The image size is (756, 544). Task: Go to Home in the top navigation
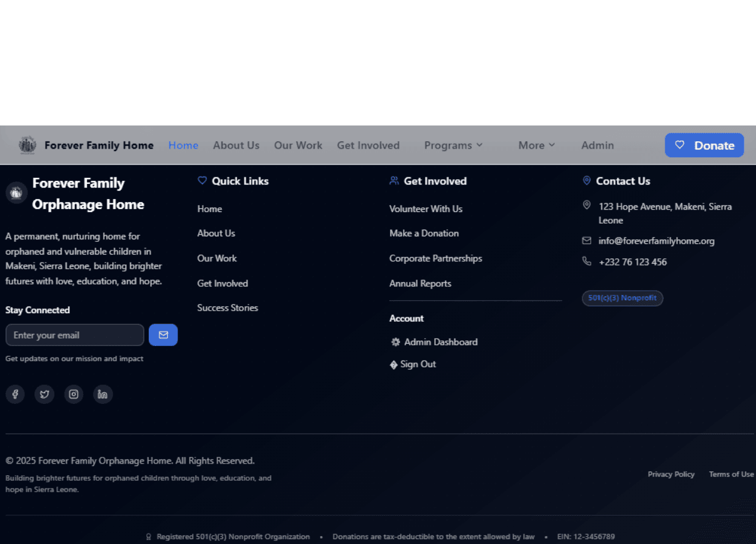[184, 145]
